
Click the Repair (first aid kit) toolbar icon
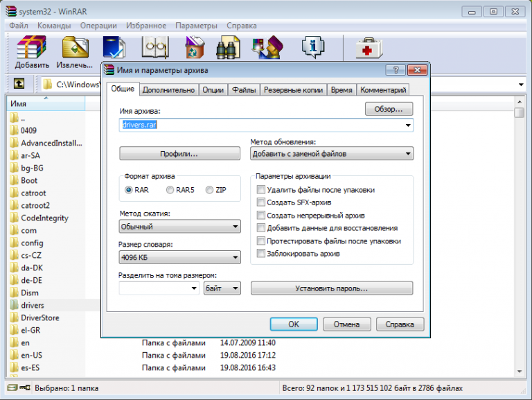pyautogui.click(x=369, y=48)
